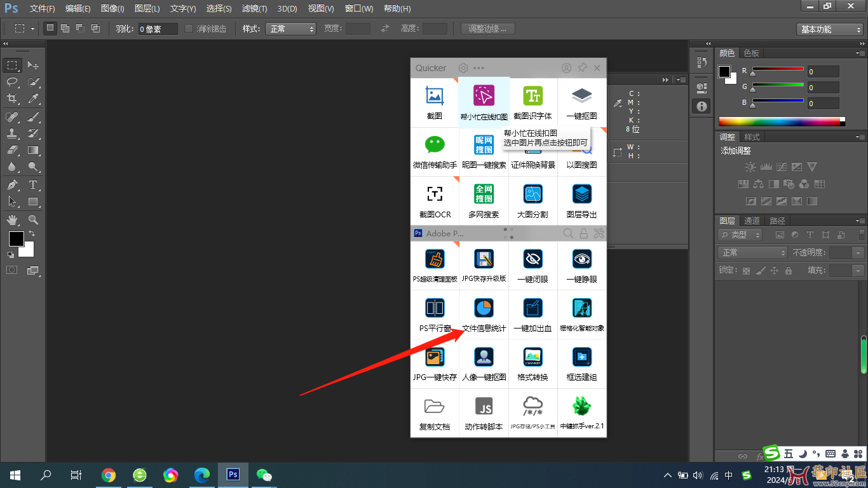Toggle 一键闭眼 hide-layers action

click(533, 266)
